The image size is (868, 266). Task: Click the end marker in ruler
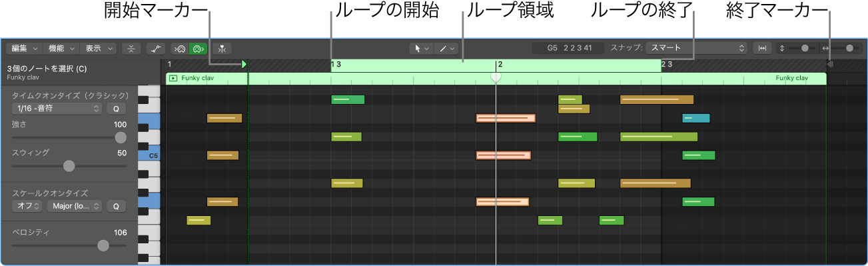click(830, 65)
